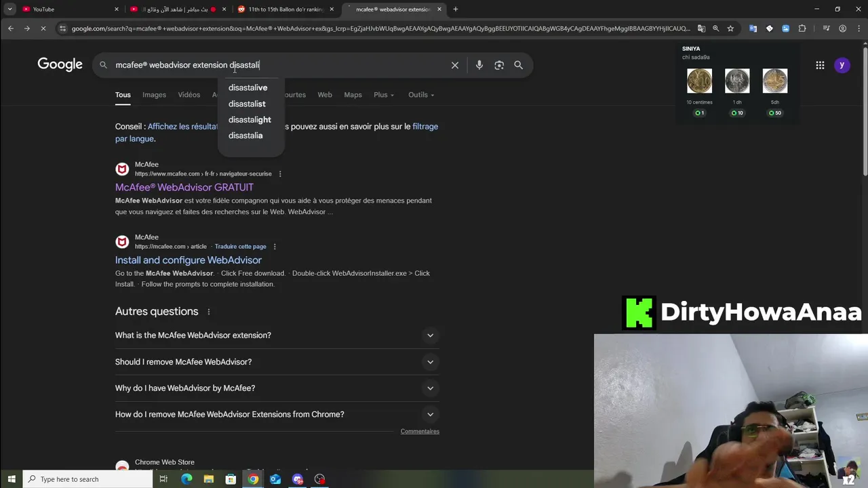Open File Explorer from the taskbar
The height and width of the screenshot is (488, 868).
point(209,479)
